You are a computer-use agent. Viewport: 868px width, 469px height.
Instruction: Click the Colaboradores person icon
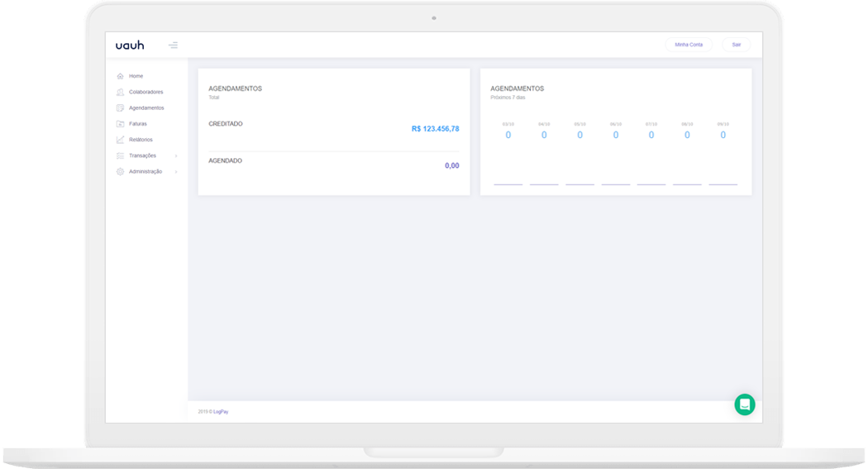120,92
